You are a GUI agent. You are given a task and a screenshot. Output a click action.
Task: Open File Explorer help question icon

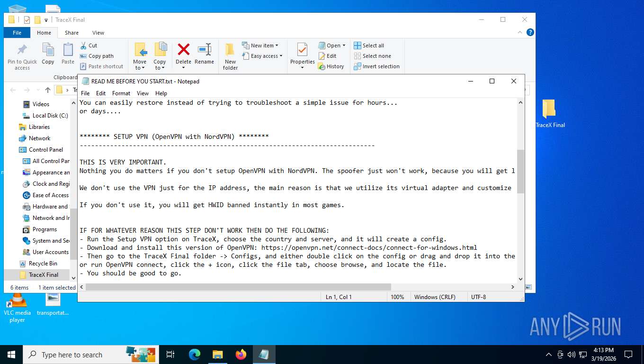click(530, 32)
